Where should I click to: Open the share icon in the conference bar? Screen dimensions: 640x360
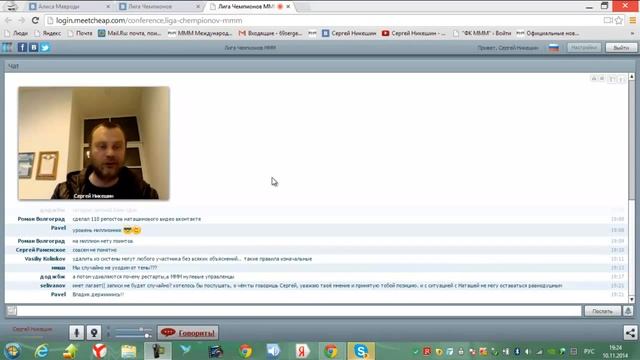pyautogui.click(x=630, y=333)
